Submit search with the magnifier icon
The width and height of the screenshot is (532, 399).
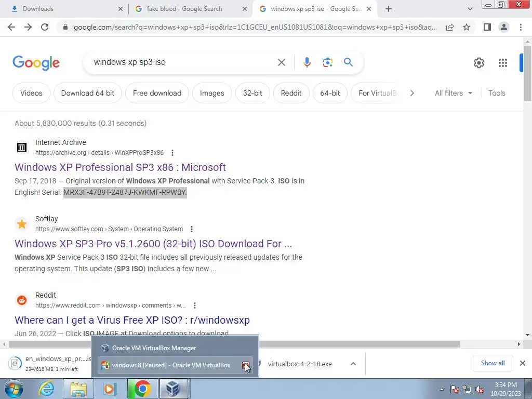tap(348, 62)
